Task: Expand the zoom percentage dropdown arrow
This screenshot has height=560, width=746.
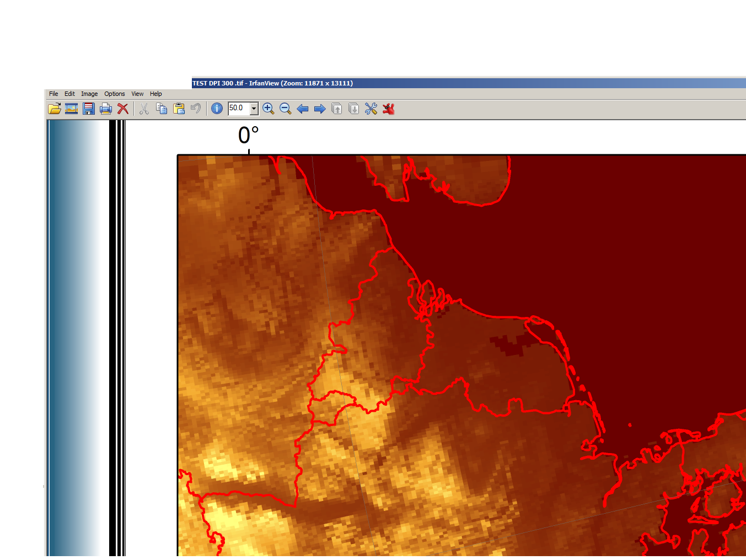Action: [x=254, y=109]
